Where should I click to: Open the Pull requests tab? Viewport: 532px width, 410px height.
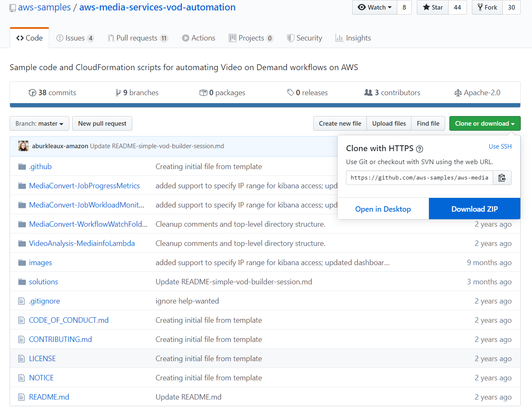click(138, 38)
